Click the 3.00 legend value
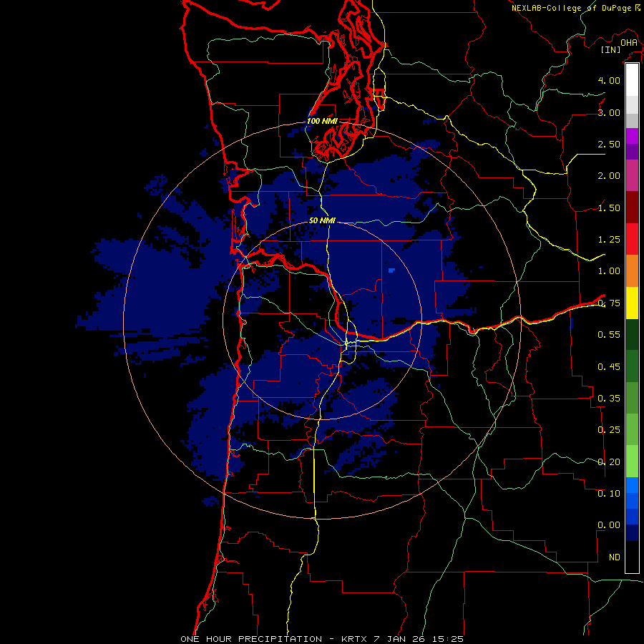The height and width of the screenshot is (644, 644). (x=609, y=112)
